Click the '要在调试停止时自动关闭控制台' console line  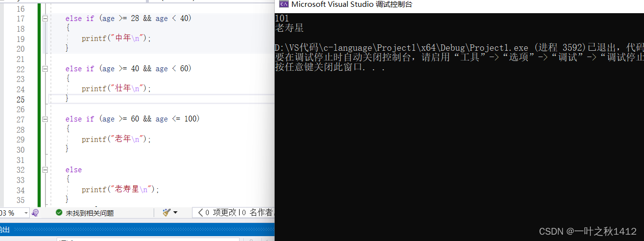[x=459, y=58]
